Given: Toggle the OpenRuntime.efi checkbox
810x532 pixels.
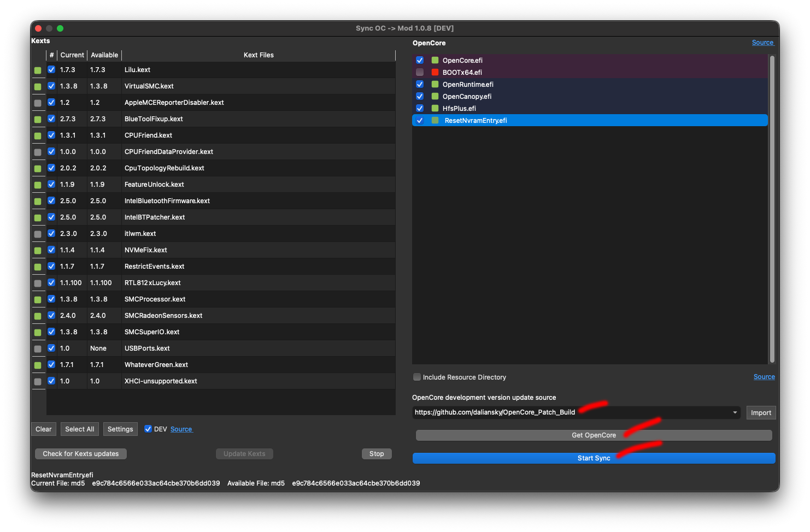Looking at the screenshot, I should (420, 84).
